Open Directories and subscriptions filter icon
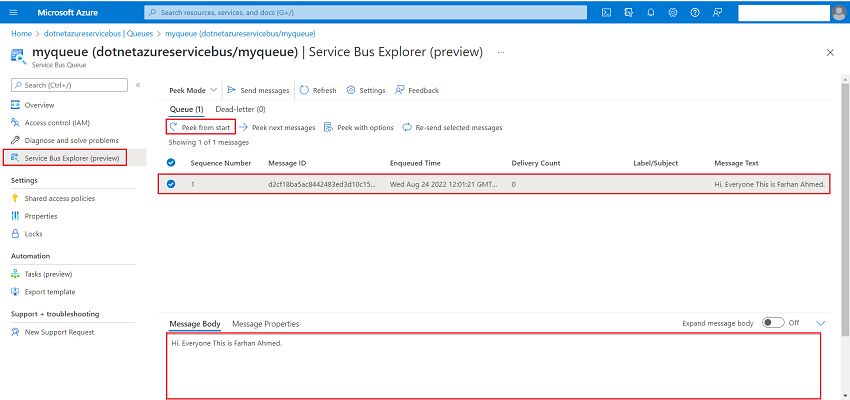850x400 pixels. tap(629, 12)
